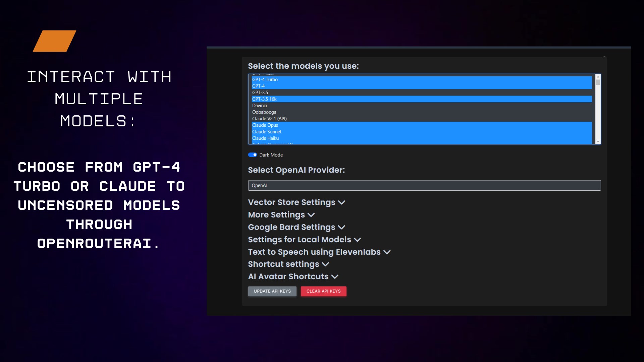Screen dimensions: 644x362
Task: Open the OpenAI provider dropdown
Action: [424, 185]
